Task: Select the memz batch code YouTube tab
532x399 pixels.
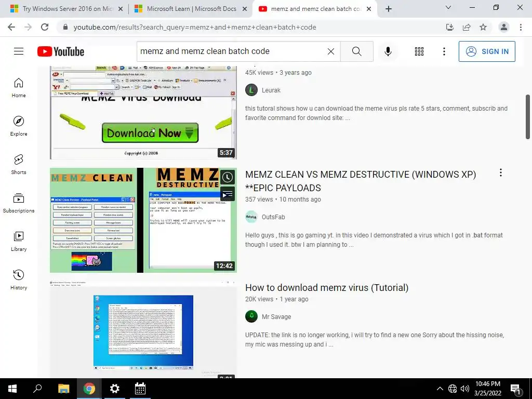Action: [x=315, y=9]
